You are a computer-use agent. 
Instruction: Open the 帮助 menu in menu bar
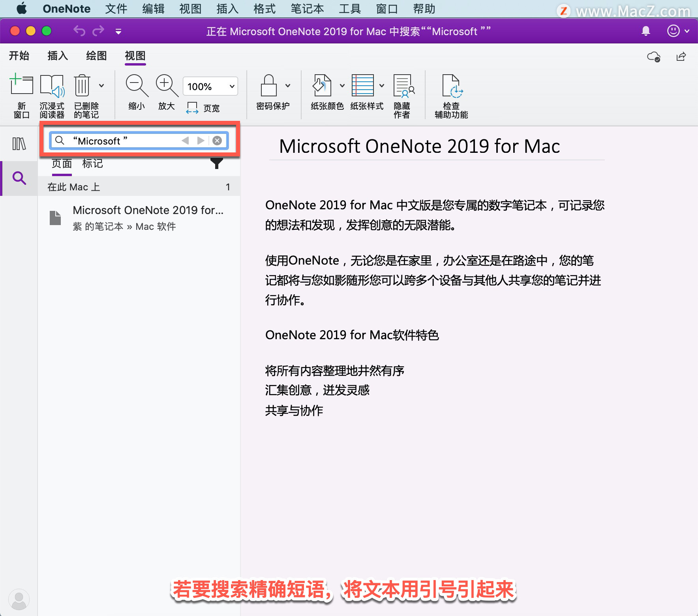424,8
